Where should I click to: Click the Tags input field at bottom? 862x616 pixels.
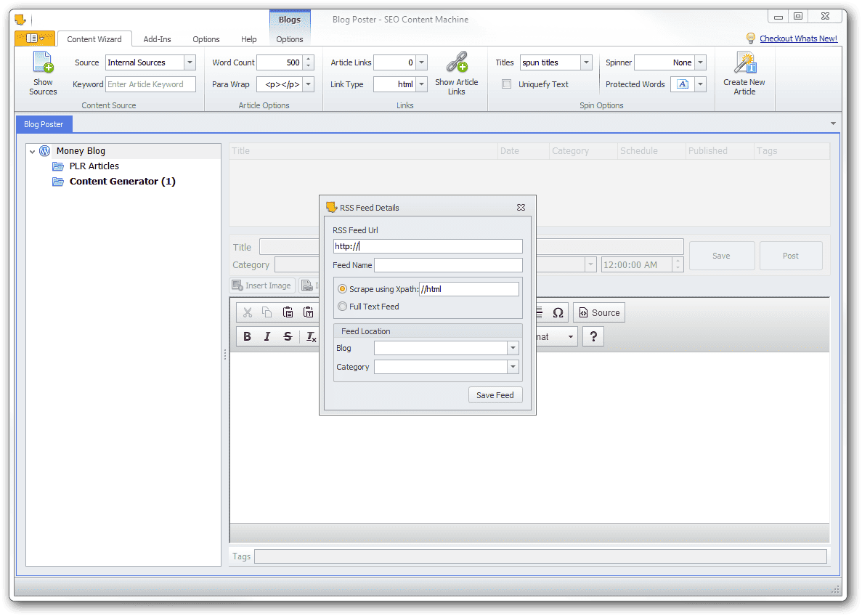point(540,556)
